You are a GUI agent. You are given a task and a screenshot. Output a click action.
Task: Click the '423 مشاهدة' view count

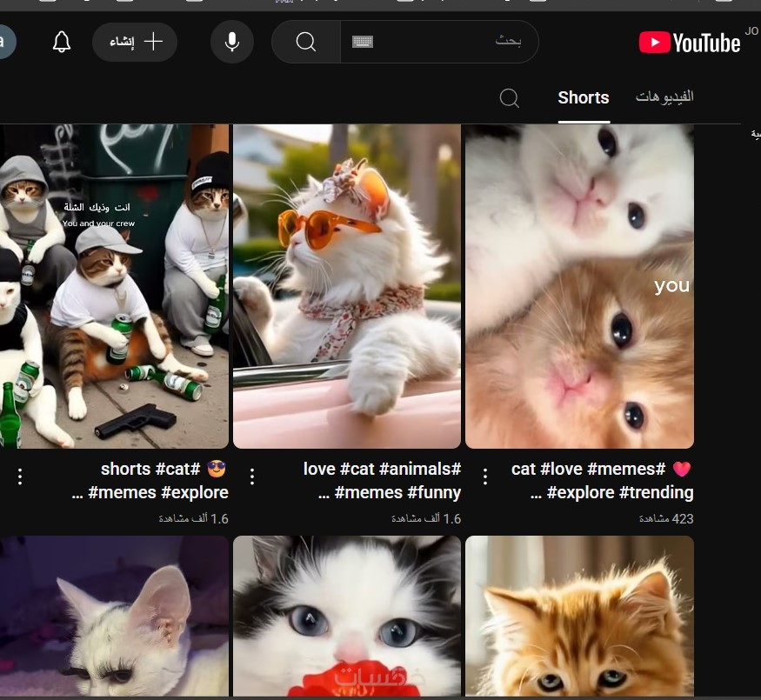pos(666,519)
